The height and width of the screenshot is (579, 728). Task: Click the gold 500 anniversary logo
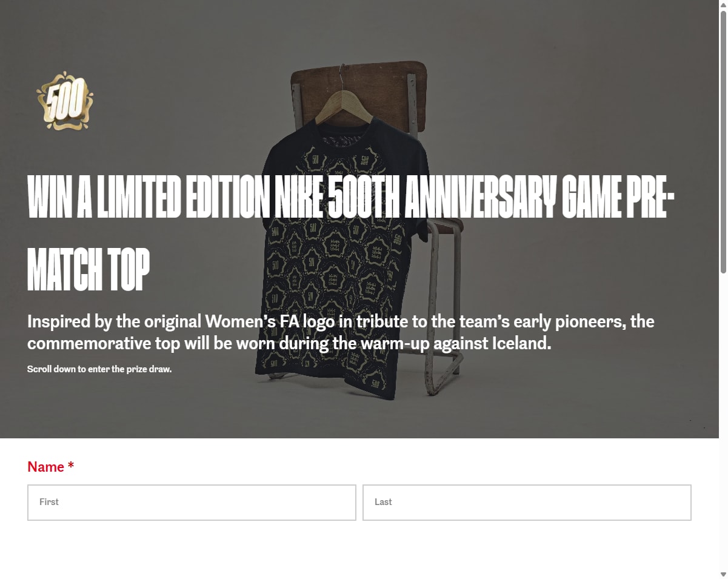(65, 101)
